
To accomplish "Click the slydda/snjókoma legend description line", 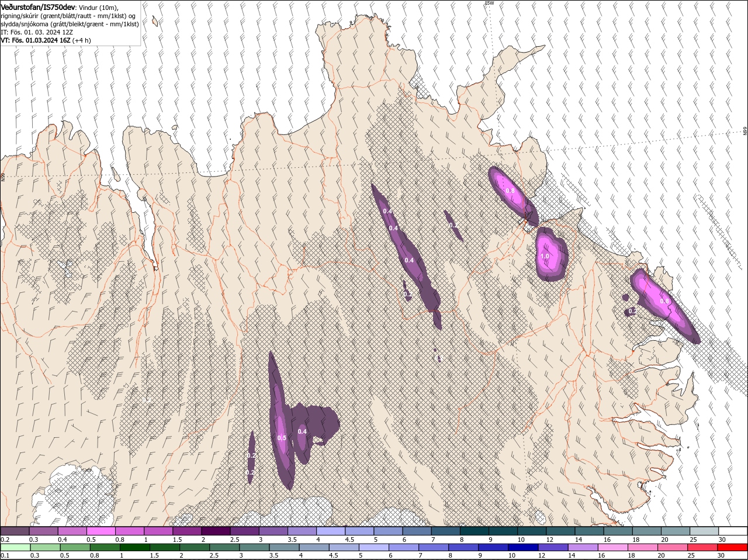I will point(70,24).
